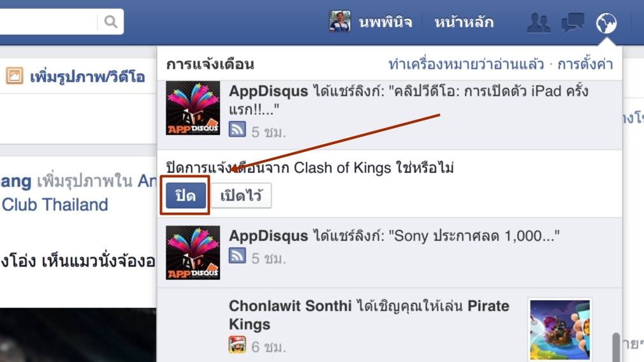The width and height of the screenshot is (644, 362).
Task: Click inside the search input field
Action: point(47,21)
